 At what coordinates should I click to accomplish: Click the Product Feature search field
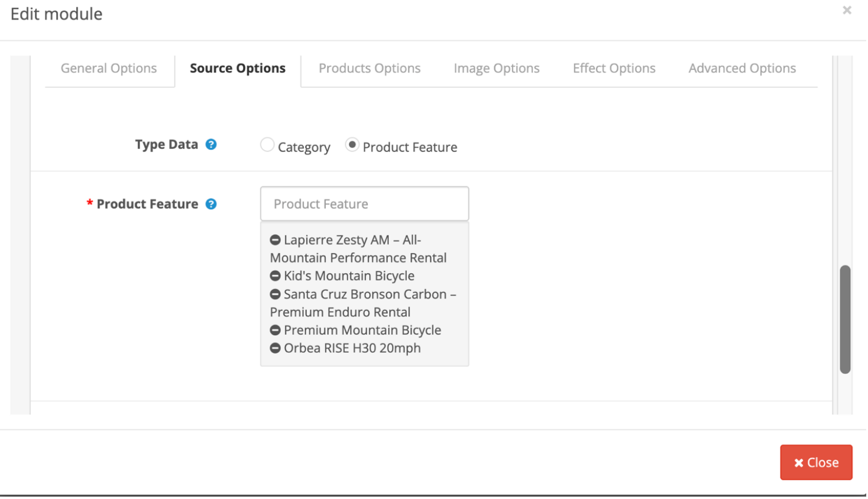pos(364,204)
